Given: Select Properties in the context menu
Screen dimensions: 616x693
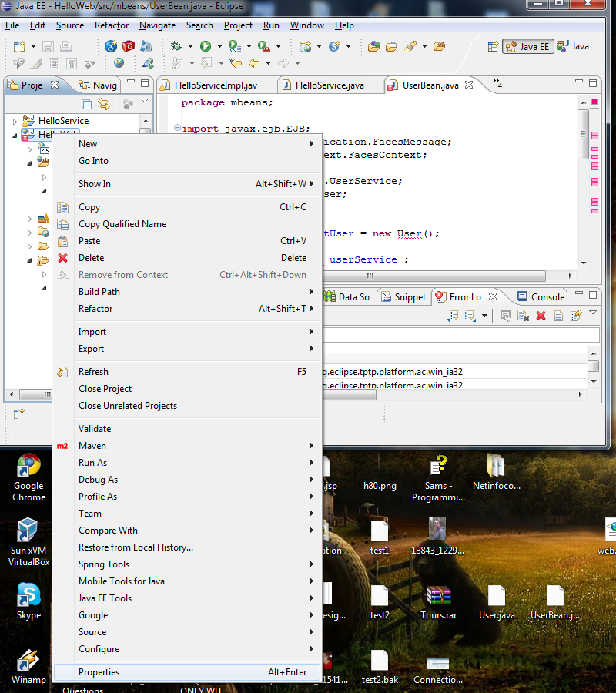Looking at the screenshot, I should tap(187, 672).
